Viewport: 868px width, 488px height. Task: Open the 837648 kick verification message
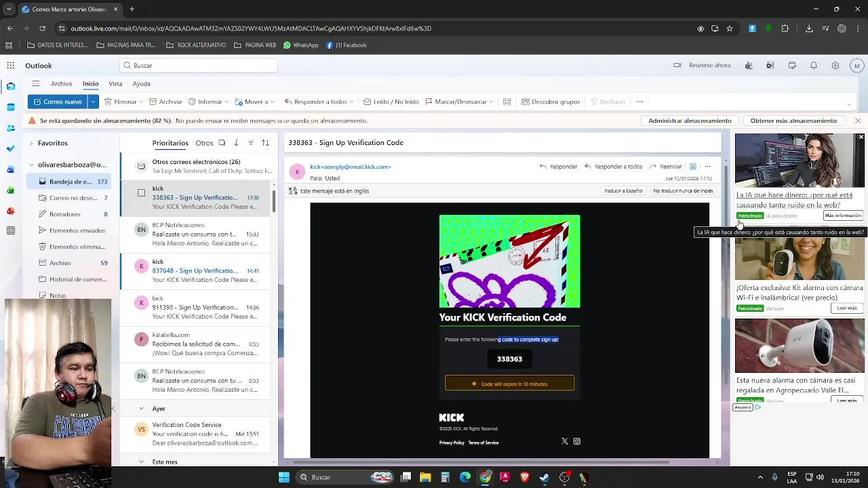pyautogui.click(x=195, y=270)
